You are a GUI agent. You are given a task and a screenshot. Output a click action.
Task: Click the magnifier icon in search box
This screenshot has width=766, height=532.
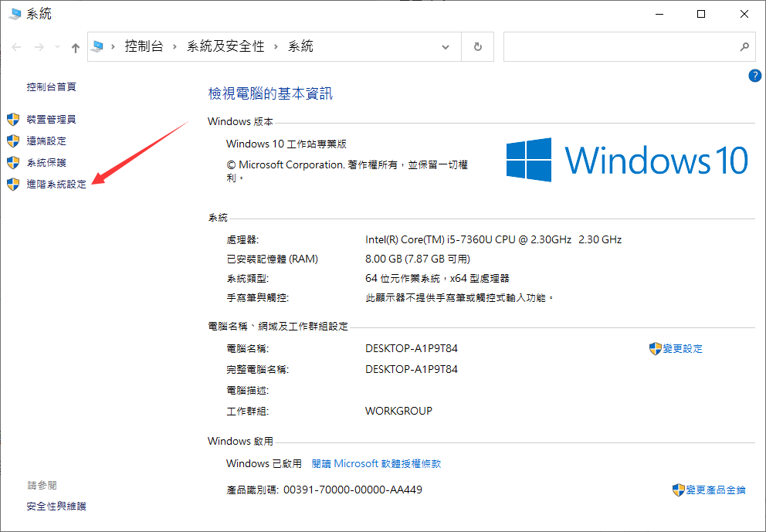[x=744, y=46]
